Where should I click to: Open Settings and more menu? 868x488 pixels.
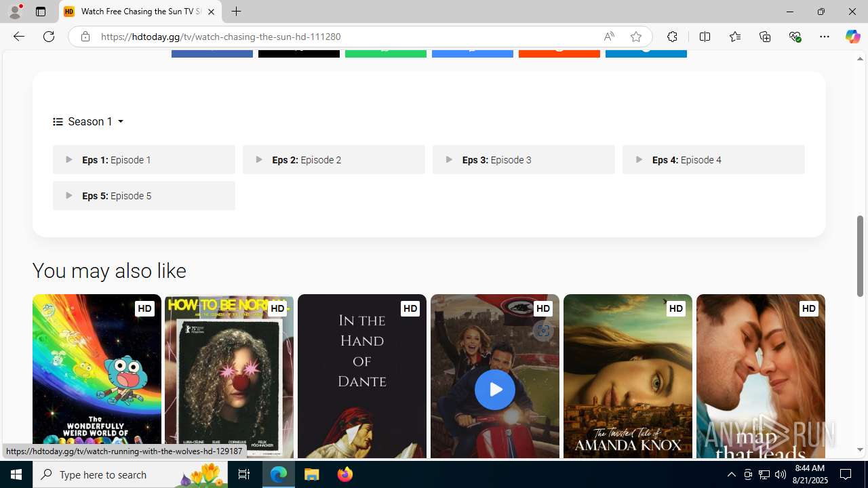pyautogui.click(x=825, y=37)
